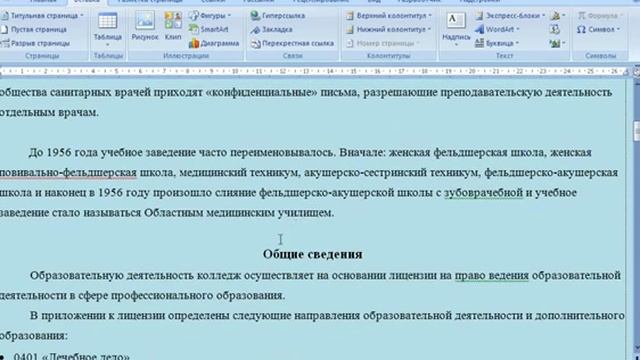Viewport: 640px width, 360px height.
Task: Add a Закладка bookmark
Action: (271, 29)
